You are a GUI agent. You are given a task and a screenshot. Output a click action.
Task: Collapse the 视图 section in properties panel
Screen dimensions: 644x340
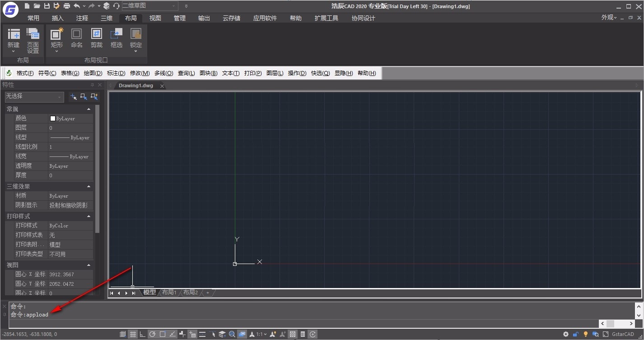89,265
